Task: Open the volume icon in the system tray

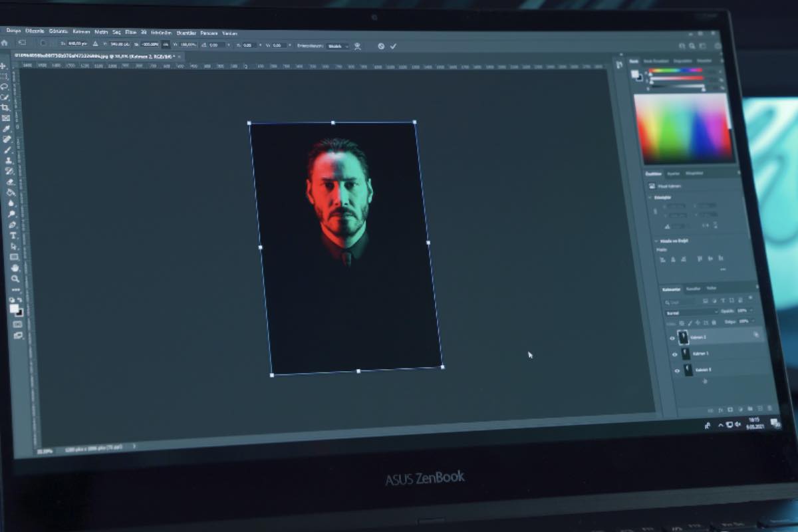Action: click(737, 424)
